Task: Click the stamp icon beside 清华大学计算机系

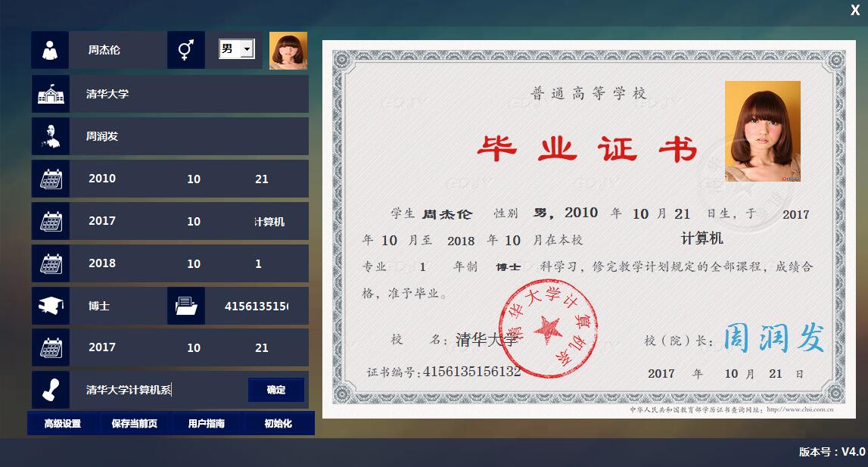Action: 51,390
